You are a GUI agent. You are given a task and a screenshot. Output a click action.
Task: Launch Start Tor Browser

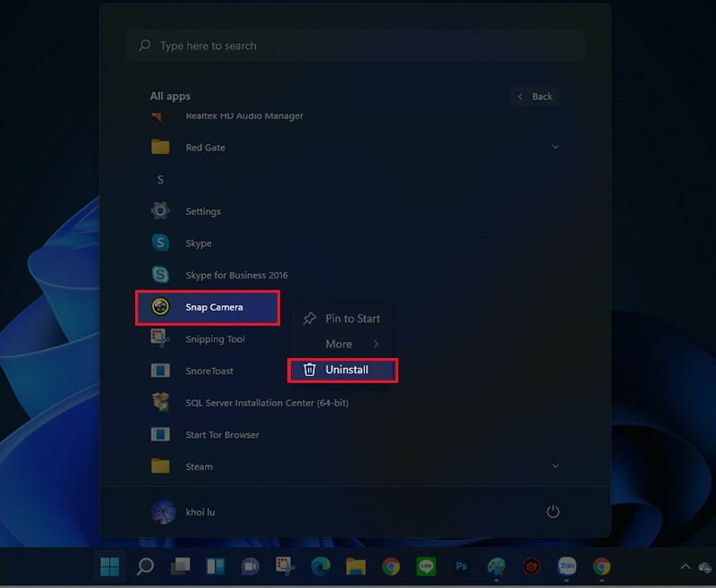[x=221, y=434]
